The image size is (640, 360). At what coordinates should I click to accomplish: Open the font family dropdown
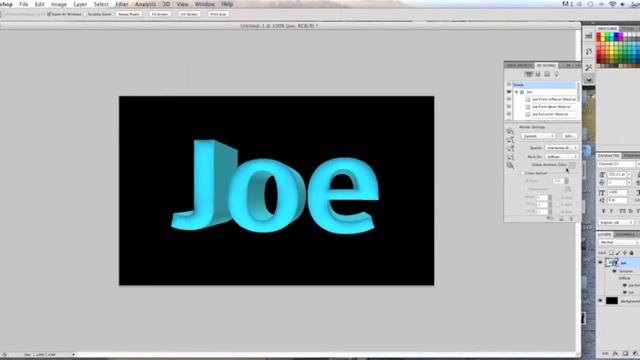click(616, 164)
